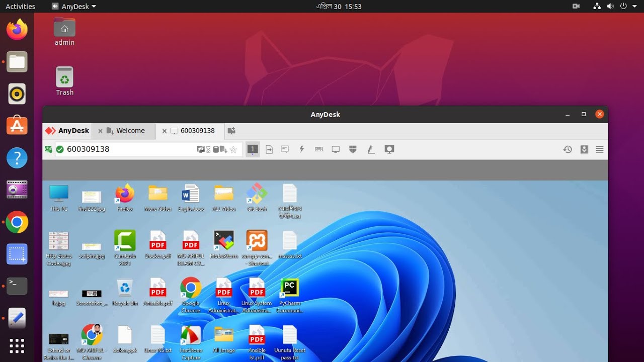Start the whiteboard pen tool
Viewport: 644px width, 362px height.
pyautogui.click(x=371, y=149)
